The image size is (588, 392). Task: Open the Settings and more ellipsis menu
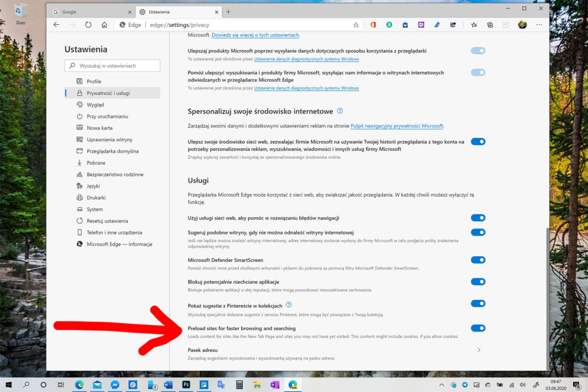point(539,25)
